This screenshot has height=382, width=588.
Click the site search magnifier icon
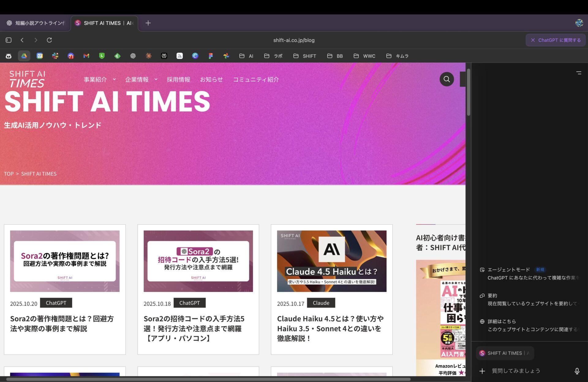pos(447,79)
